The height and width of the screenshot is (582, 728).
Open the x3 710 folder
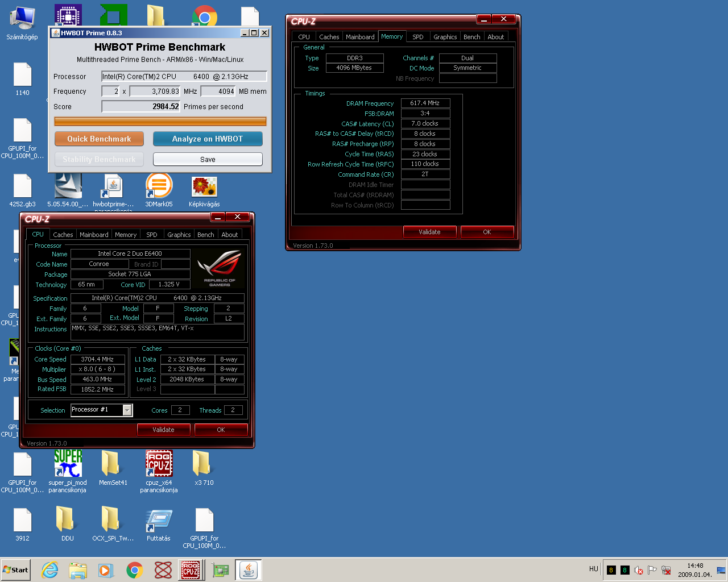tap(204, 468)
